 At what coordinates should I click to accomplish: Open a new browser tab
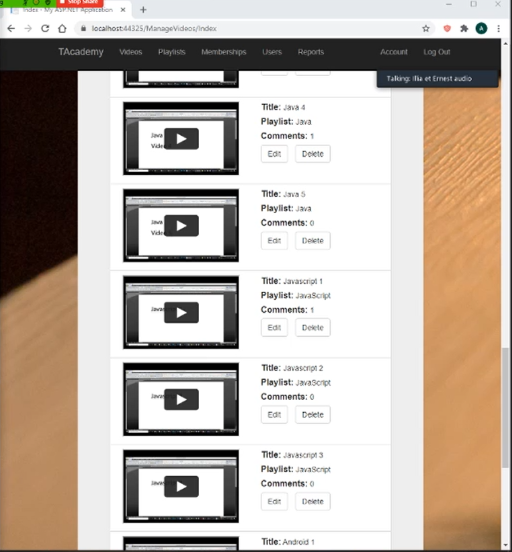pyautogui.click(x=143, y=10)
